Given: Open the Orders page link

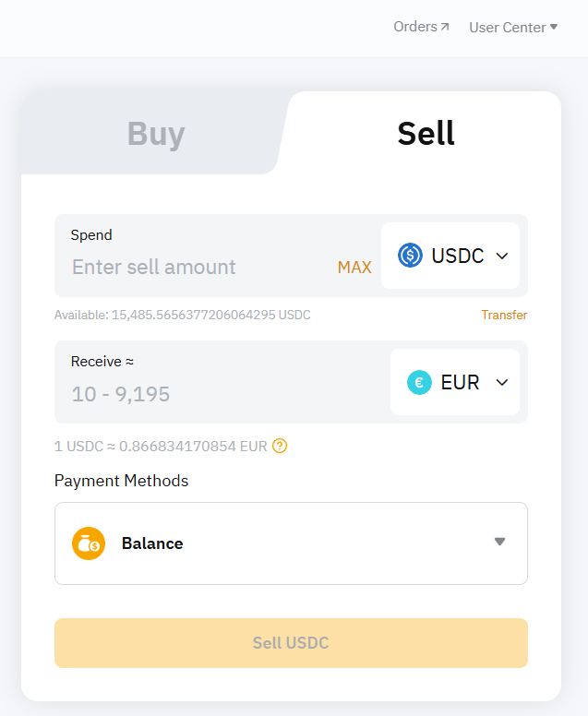Looking at the screenshot, I should tap(415, 27).
